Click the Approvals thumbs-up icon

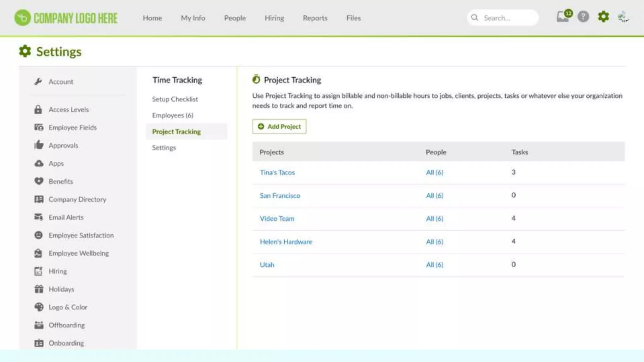pyautogui.click(x=38, y=145)
